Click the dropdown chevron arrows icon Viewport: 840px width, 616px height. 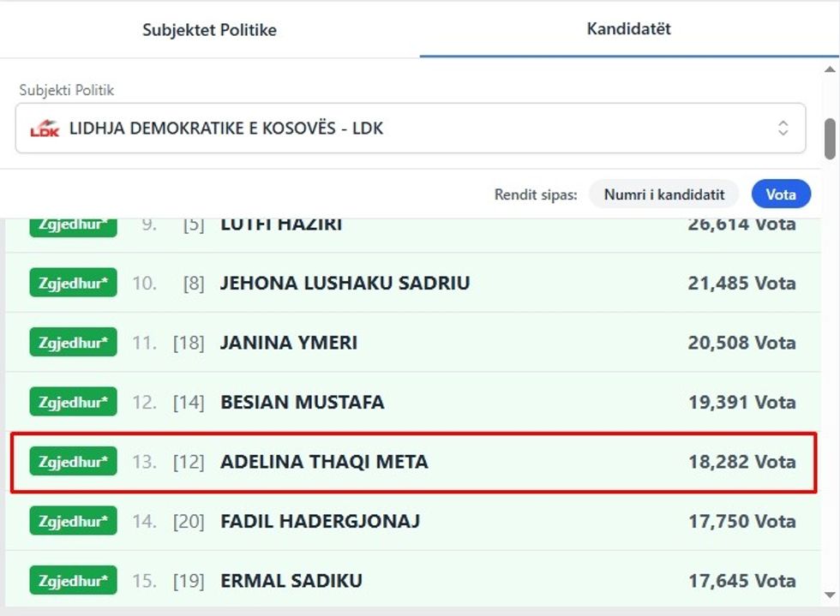pyautogui.click(x=783, y=129)
